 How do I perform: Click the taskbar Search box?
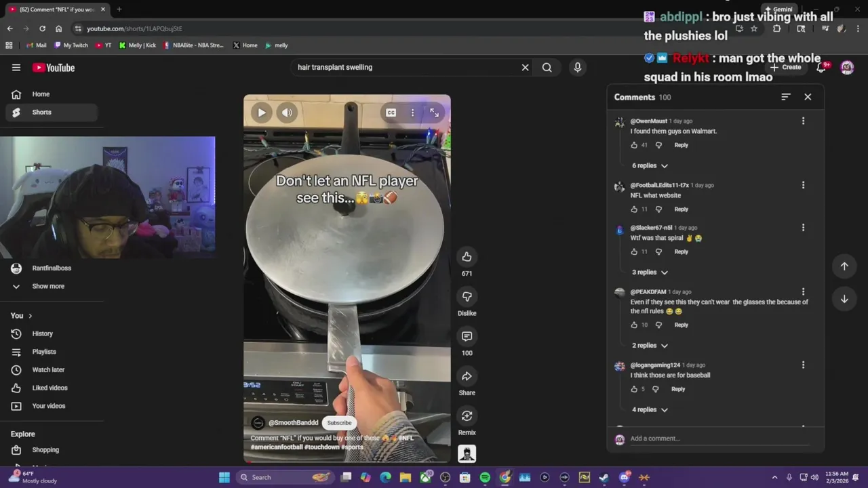285,477
